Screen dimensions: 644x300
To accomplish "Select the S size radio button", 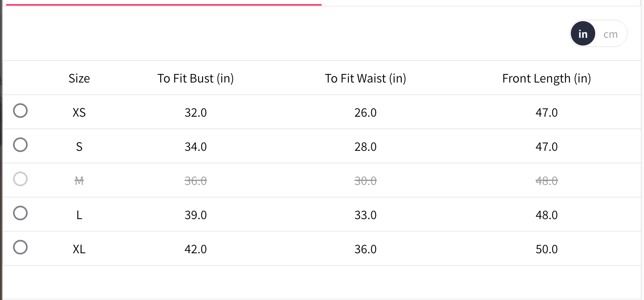I will click(20, 145).
